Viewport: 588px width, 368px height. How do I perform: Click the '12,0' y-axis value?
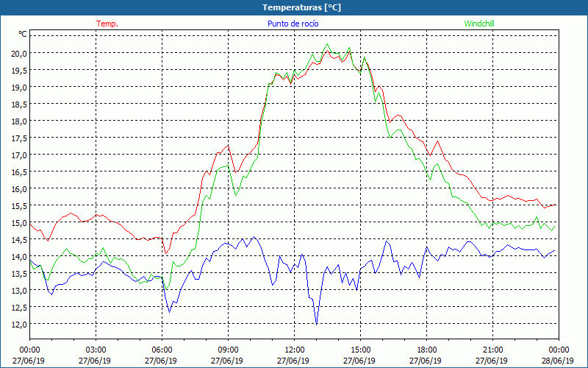coord(19,325)
